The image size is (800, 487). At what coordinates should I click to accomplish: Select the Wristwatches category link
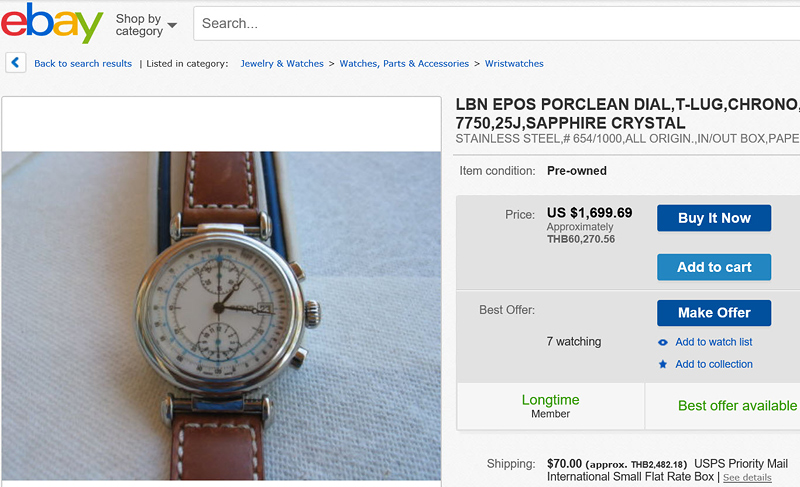coord(514,64)
